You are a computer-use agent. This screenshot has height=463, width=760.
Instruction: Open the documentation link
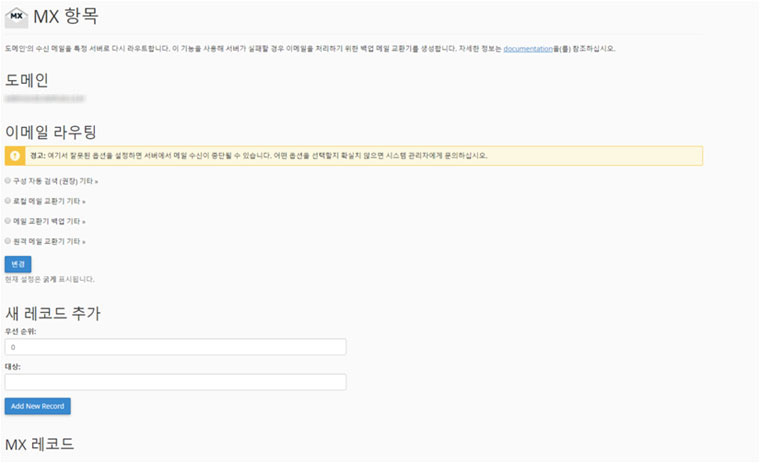point(526,48)
